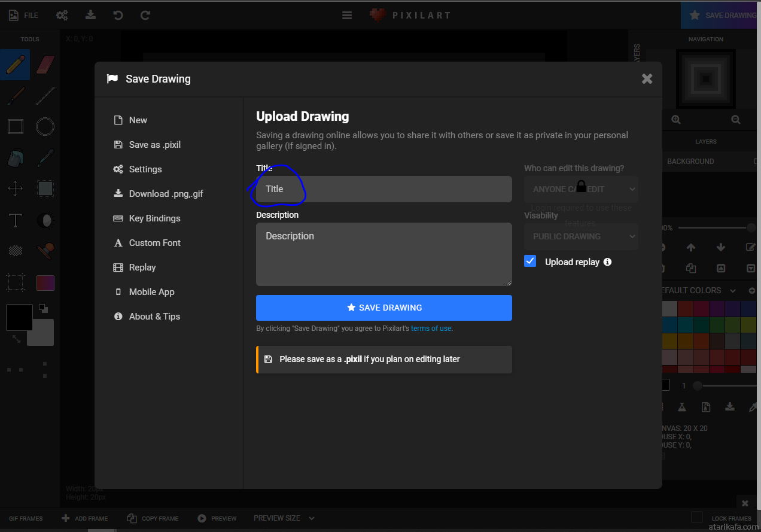Select the Circle shape tool

point(45,126)
